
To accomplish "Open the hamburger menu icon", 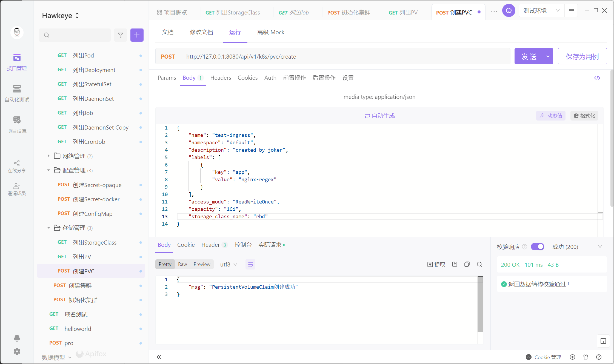I will (x=571, y=11).
